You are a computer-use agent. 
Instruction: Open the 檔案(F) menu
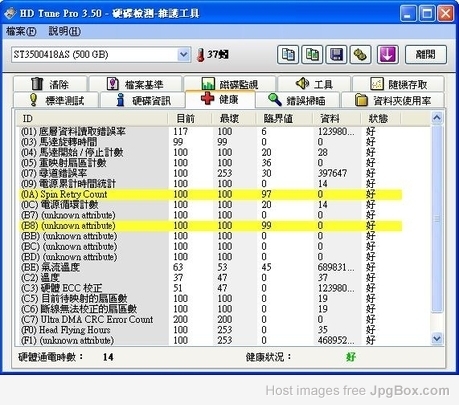pyautogui.click(x=21, y=32)
